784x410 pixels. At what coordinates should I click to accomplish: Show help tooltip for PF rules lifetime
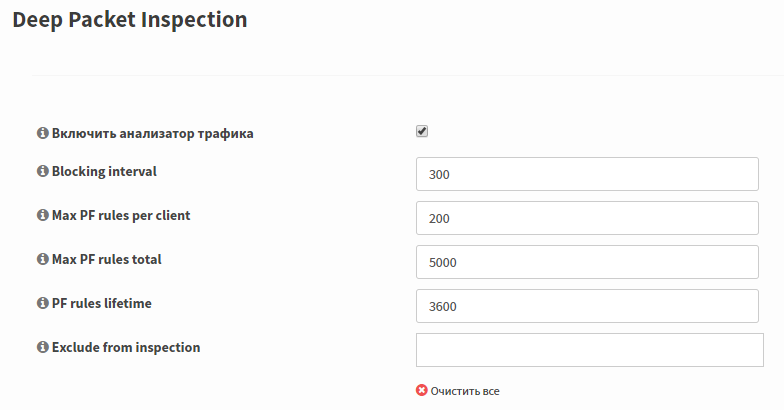click(x=42, y=303)
